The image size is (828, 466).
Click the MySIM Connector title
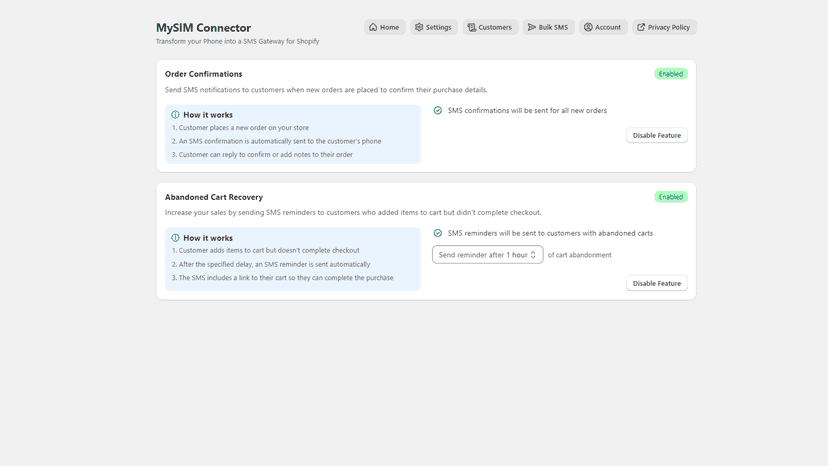point(203,27)
